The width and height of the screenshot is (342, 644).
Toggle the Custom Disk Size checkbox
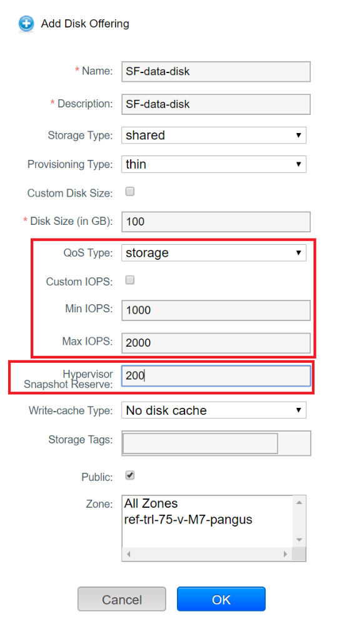[130, 191]
